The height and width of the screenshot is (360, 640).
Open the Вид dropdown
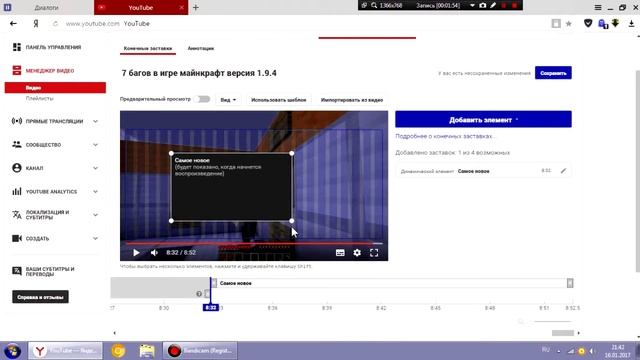click(x=228, y=100)
